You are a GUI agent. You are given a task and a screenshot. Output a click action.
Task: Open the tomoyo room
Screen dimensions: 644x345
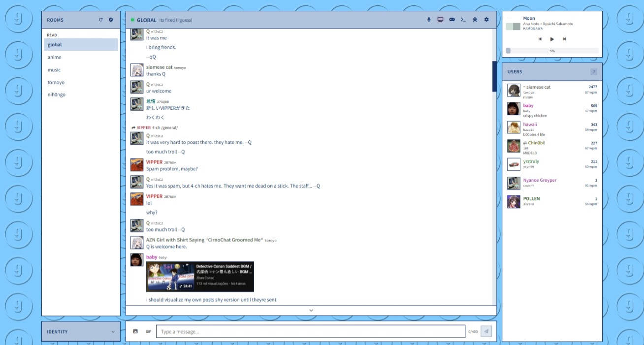pyautogui.click(x=56, y=83)
